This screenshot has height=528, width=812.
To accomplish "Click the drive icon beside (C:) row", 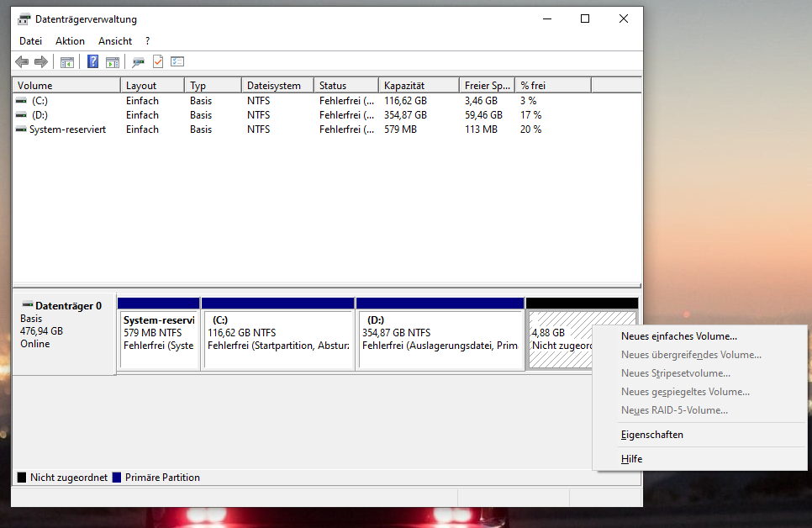I will tap(21, 101).
